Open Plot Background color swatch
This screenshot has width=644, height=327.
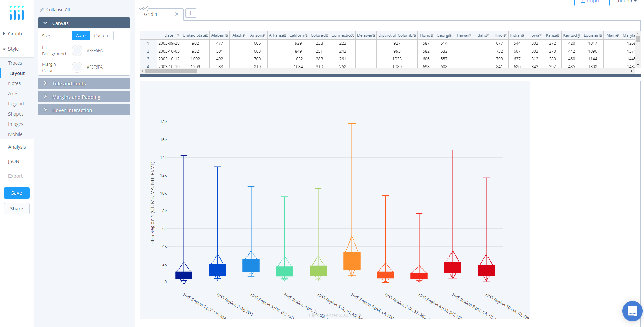[x=77, y=51]
